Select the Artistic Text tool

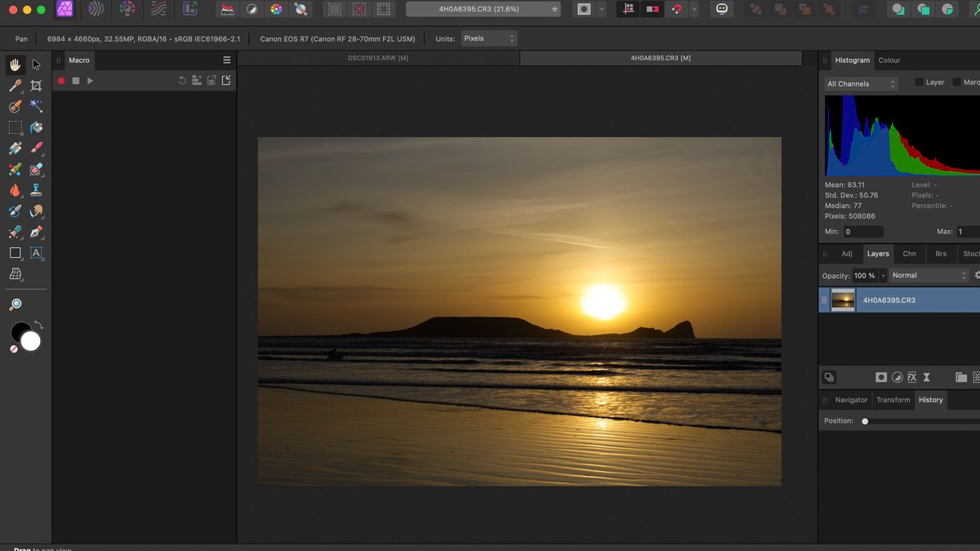pos(36,253)
